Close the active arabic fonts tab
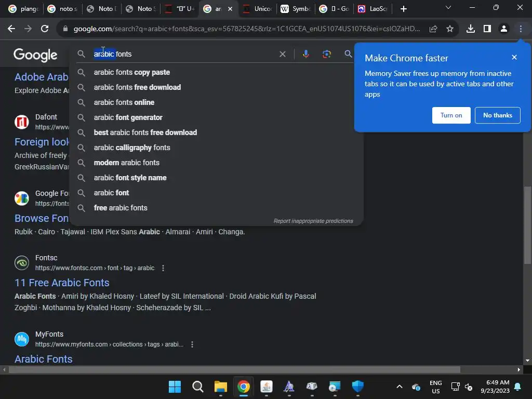 click(x=230, y=9)
